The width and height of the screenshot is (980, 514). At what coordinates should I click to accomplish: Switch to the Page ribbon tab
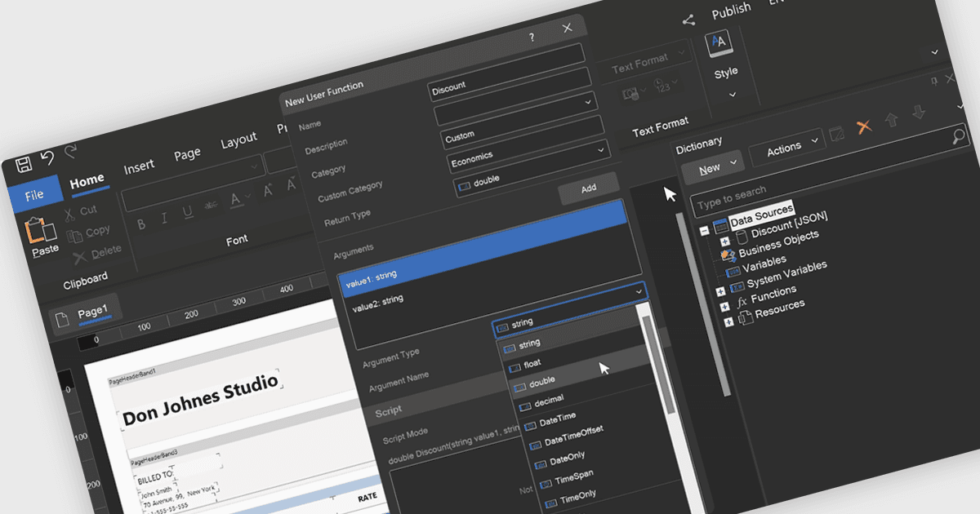[x=187, y=153]
